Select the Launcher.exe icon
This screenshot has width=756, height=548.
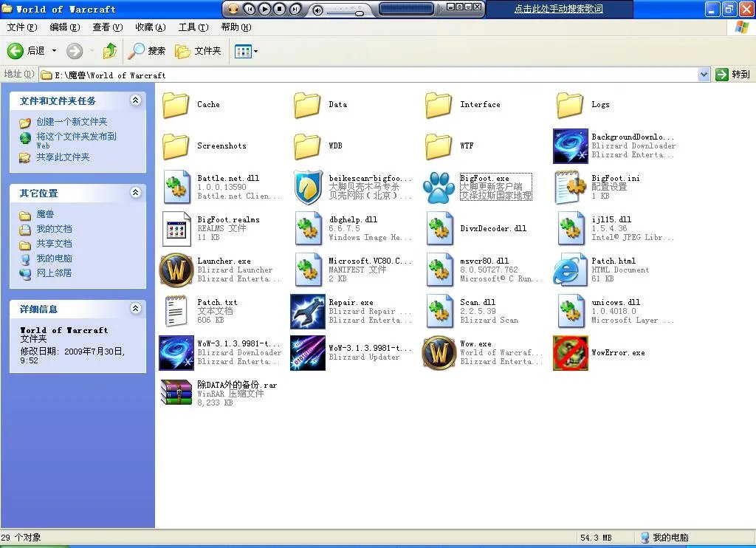point(176,270)
